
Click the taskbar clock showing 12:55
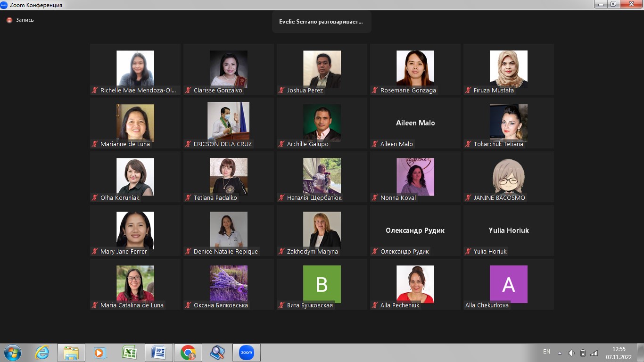click(619, 353)
